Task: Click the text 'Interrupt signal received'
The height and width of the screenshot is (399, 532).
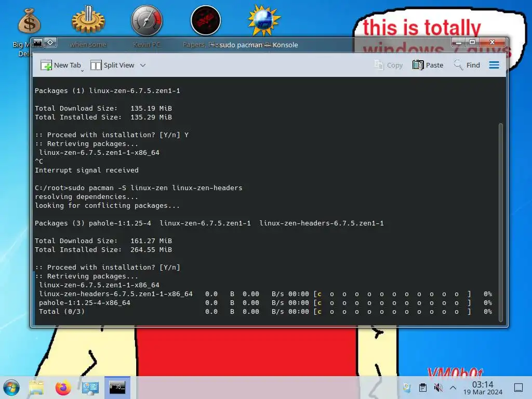Action: pyautogui.click(x=87, y=170)
